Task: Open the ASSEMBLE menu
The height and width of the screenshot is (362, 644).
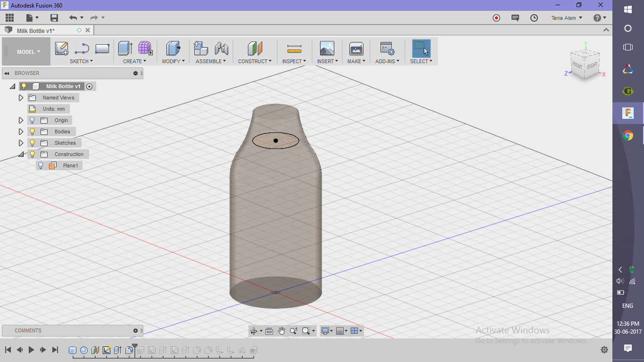Action: 211,61
